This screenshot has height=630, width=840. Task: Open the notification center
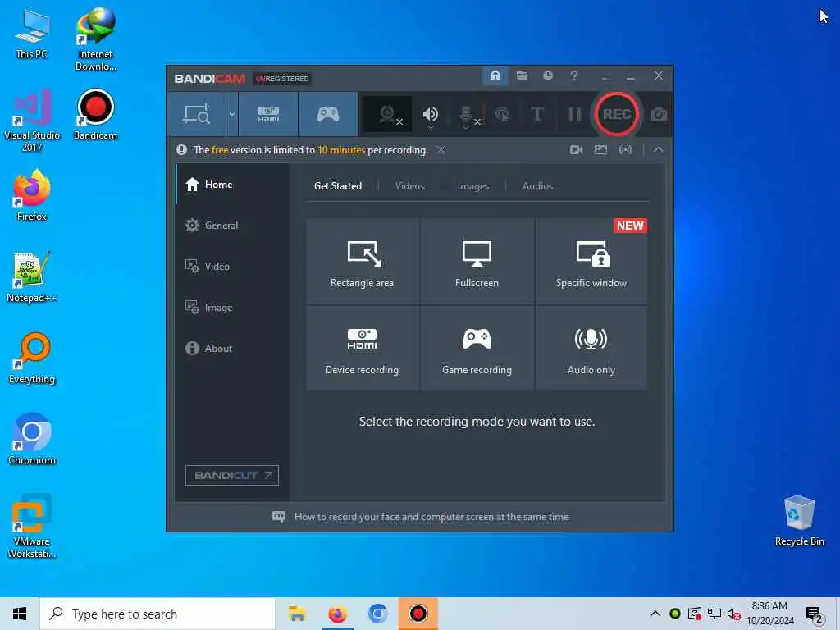(815, 614)
